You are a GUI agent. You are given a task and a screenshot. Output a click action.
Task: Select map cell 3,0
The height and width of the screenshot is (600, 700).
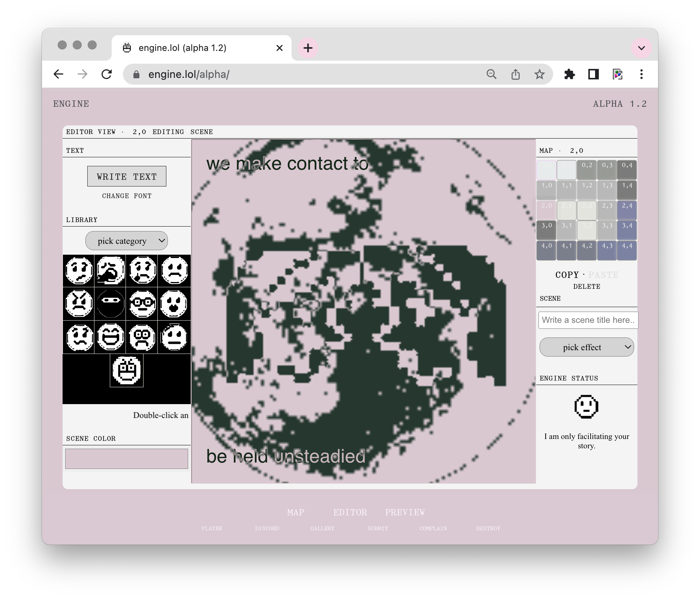[x=546, y=230]
